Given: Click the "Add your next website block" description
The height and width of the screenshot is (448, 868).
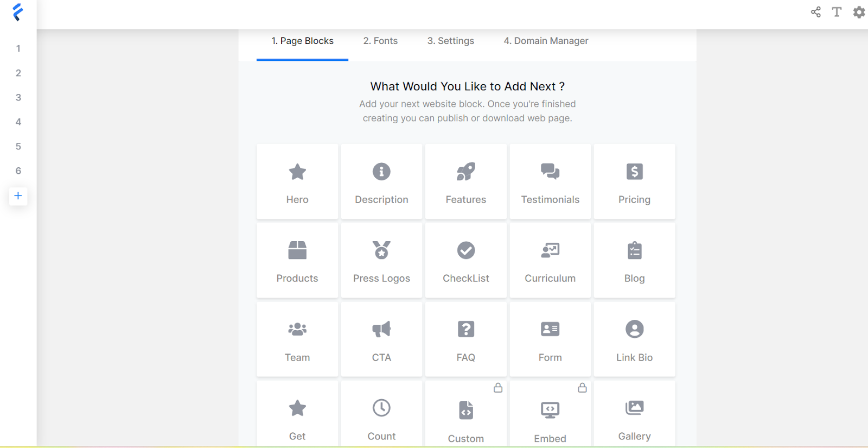Looking at the screenshot, I should pyautogui.click(x=468, y=111).
